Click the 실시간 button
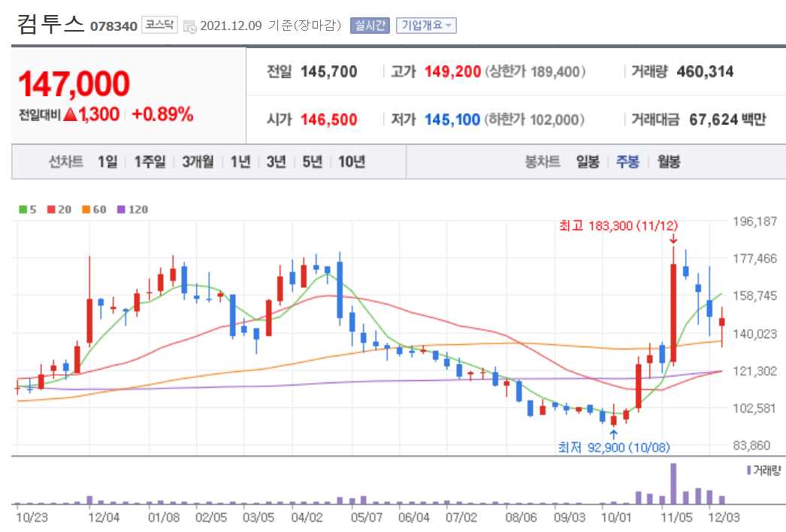The image size is (786, 532). coord(370,26)
